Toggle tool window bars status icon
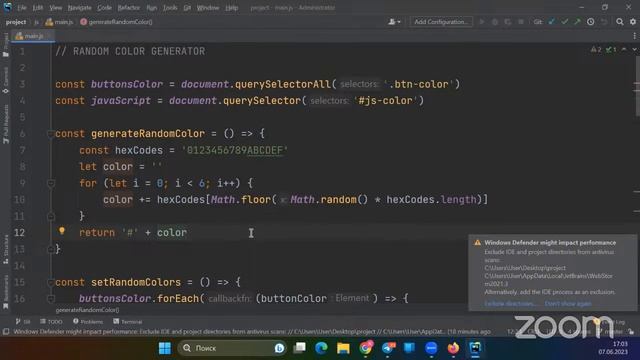 [x=6, y=332]
